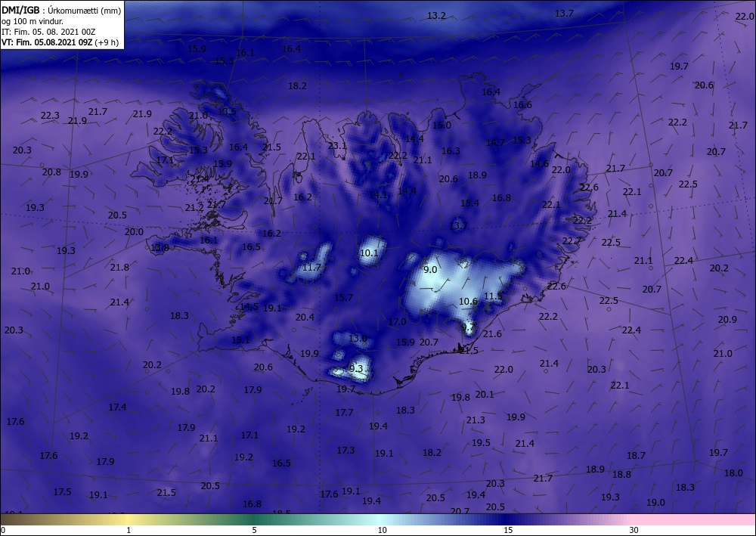Click the map value "17.3"

(x=345, y=451)
